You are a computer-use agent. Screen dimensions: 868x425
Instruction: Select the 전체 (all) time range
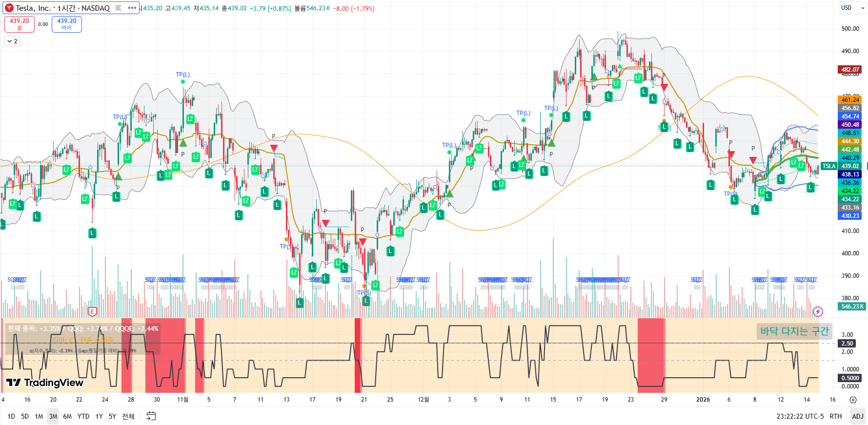pos(128,416)
